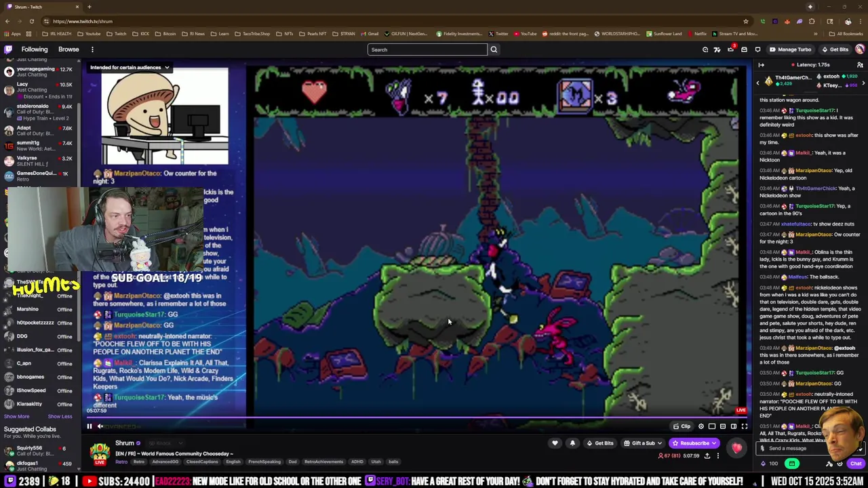This screenshot has height=488, width=868.
Task: Pause the stream playback
Action: (89, 426)
